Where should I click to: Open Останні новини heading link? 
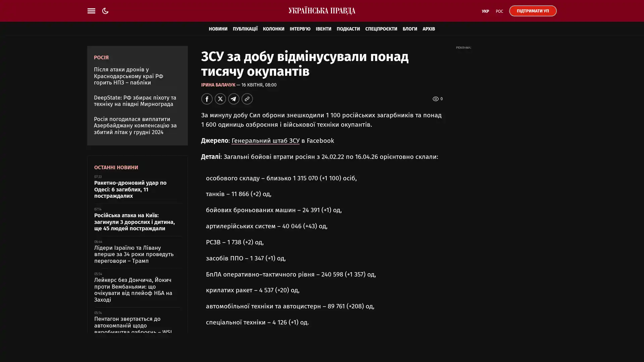pos(116,167)
